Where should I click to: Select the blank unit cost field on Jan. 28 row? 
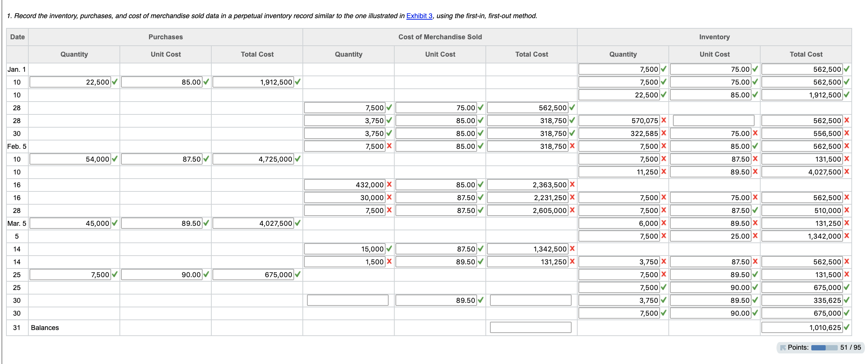pyautogui.click(x=713, y=120)
